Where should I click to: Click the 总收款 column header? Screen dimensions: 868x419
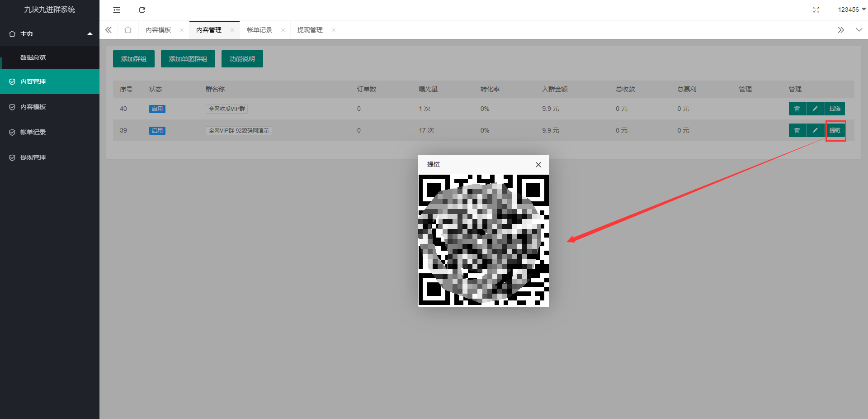pos(625,89)
